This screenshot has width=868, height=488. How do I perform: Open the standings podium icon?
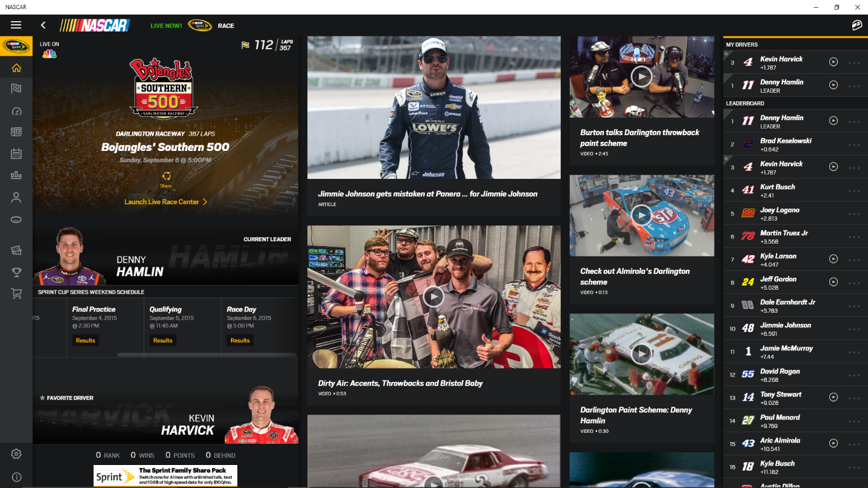tap(16, 175)
